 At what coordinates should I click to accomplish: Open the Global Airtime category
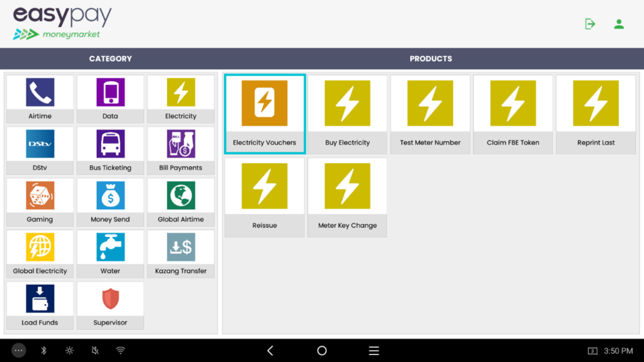[180, 202]
